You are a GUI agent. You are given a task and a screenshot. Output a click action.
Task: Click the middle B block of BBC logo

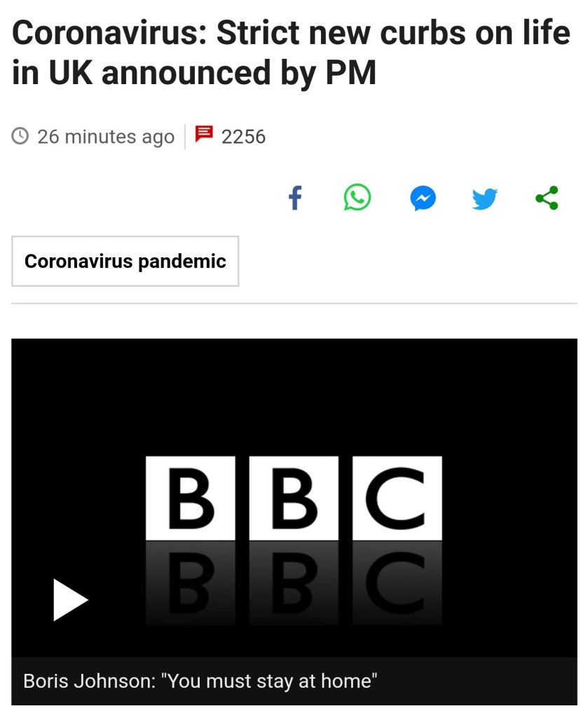point(294,498)
